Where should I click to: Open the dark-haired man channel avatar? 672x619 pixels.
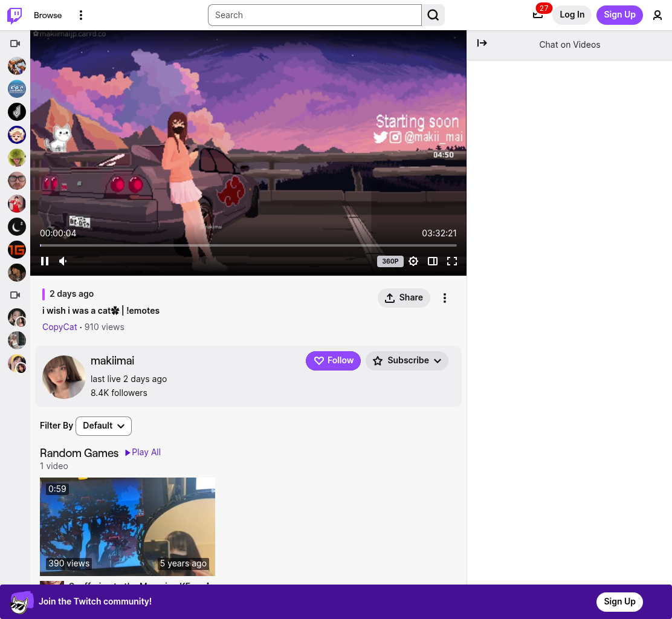pos(17,273)
